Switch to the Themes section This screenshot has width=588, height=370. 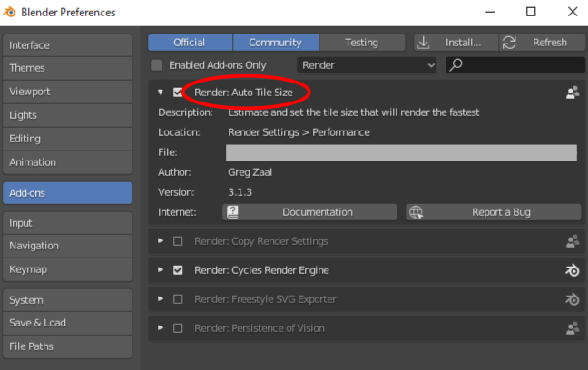pyautogui.click(x=67, y=68)
